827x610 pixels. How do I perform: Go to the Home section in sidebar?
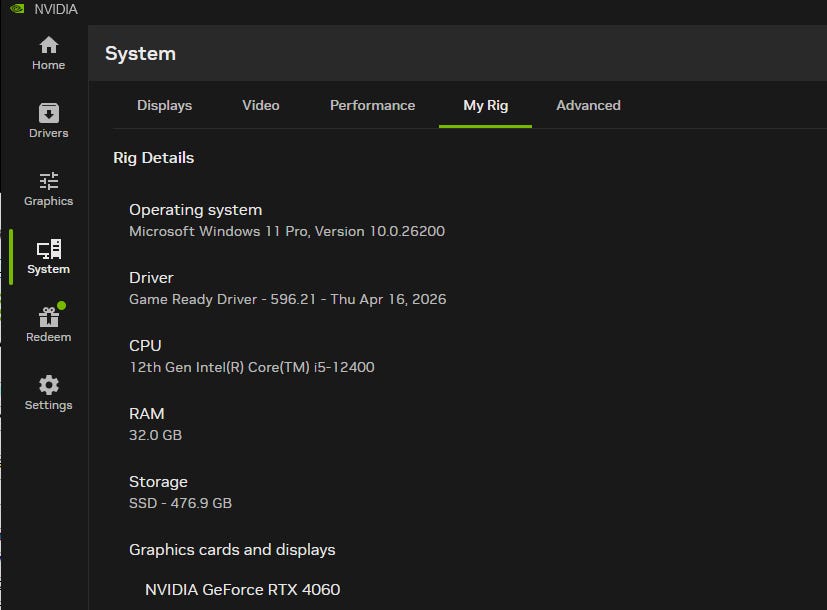48,53
